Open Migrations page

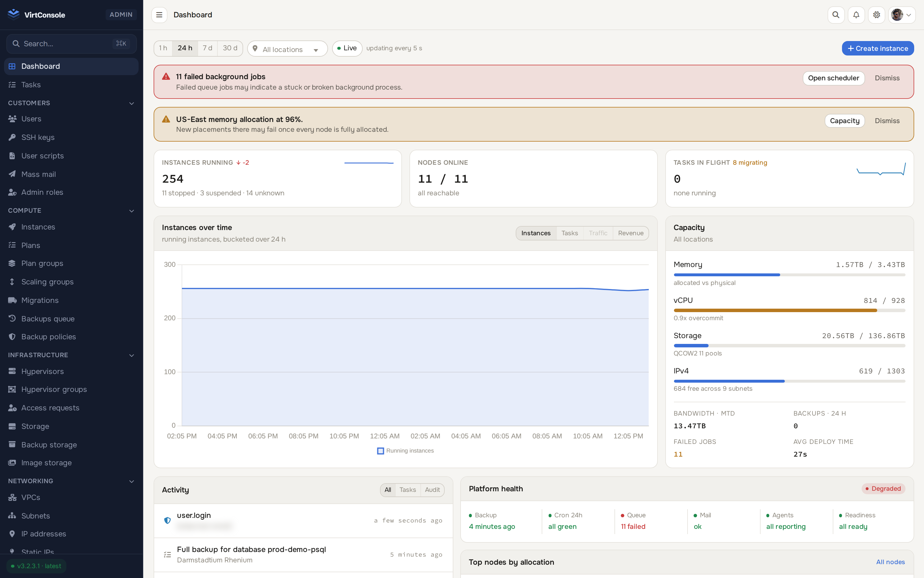(71, 300)
